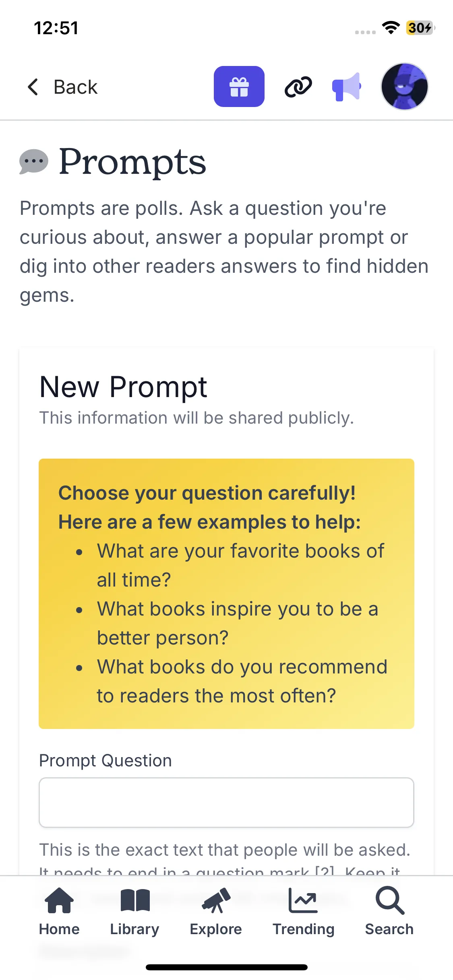Viewport: 453px width, 980px height.
Task: Tap the New Prompt heading
Action: tap(123, 387)
